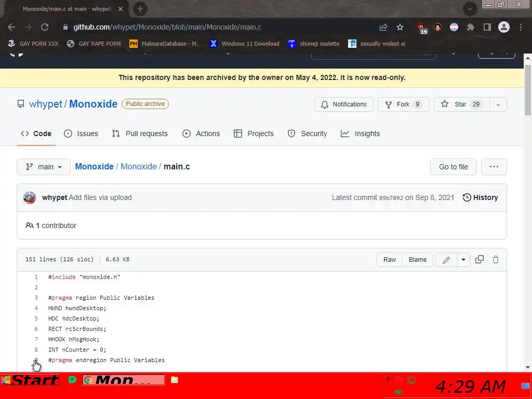Edit the file with the pencil icon

point(446,260)
